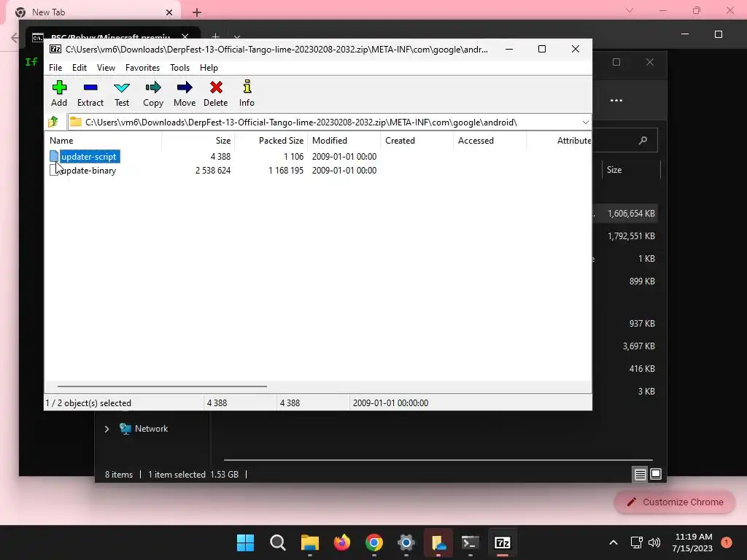Sort by Modified column
This screenshot has height=560, width=747.
tap(344, 141)
